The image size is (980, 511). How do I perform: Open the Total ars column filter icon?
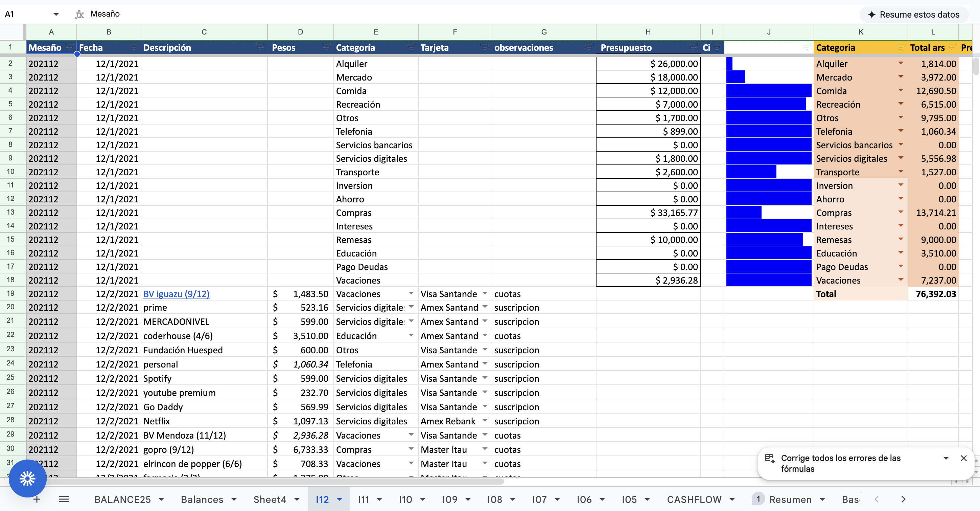[952, 47]
